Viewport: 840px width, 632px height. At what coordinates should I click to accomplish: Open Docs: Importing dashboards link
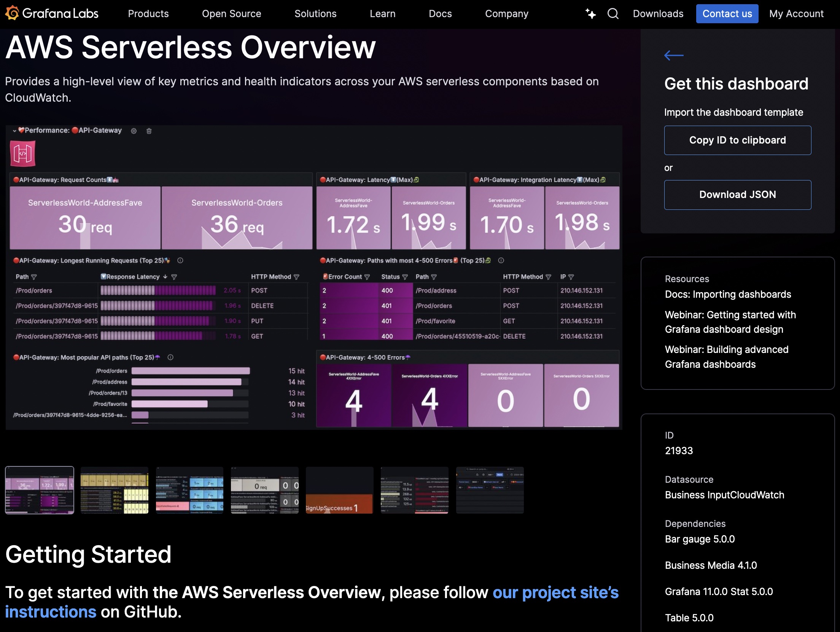coord(728,294)
